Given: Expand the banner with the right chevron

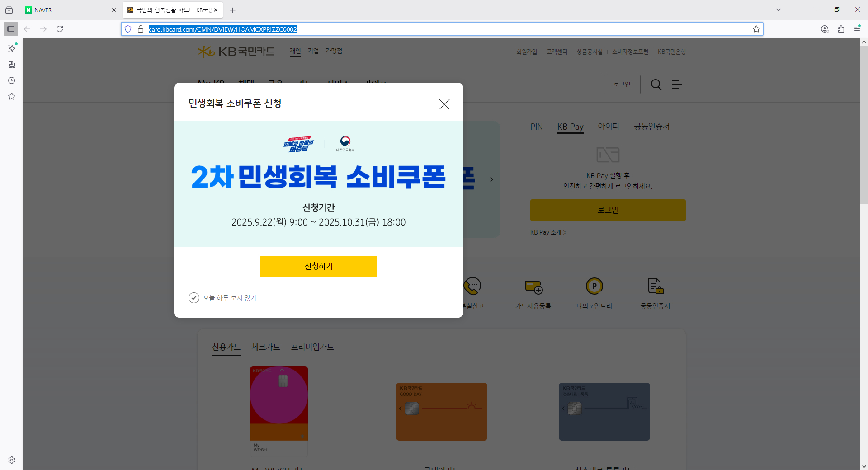Looking at the screenshot, I should tap(491, 179).
